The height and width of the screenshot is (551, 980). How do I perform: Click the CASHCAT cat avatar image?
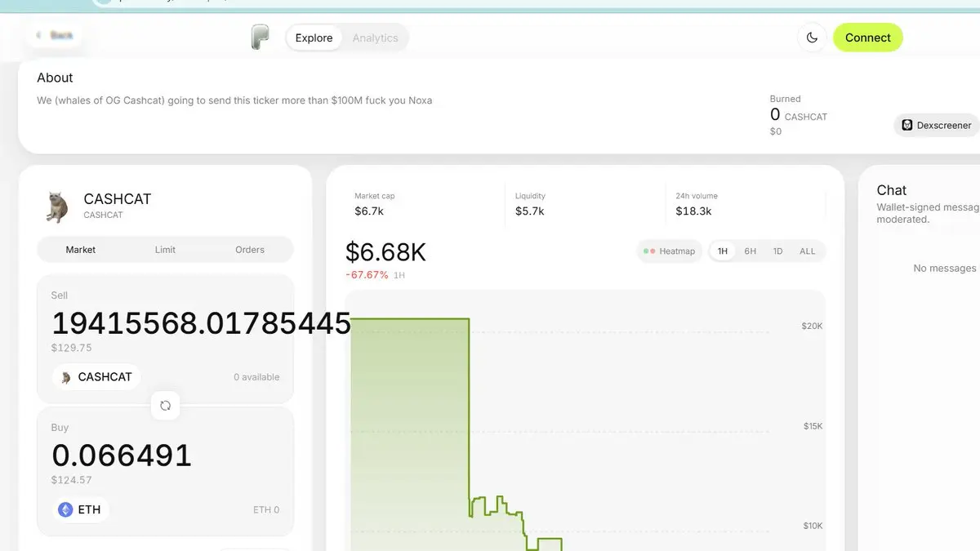(56, 207)
